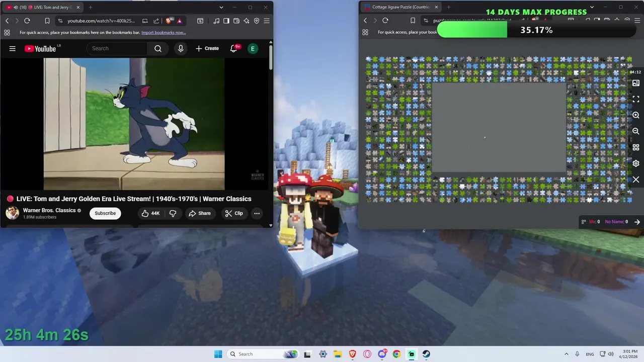The image size is (644, 362).
Task: Open tab search chevron in YouTube window
Action: pos(221,7)
